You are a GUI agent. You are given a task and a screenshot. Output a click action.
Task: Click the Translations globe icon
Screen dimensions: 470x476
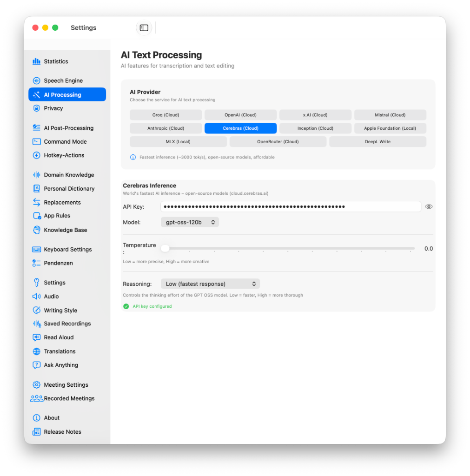pyautogui.click(x=36, y=351)
